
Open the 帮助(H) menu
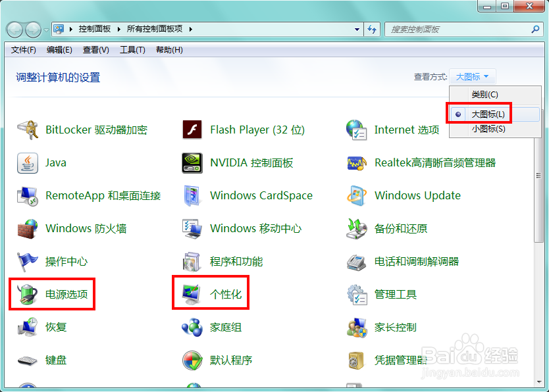point(169,50)
